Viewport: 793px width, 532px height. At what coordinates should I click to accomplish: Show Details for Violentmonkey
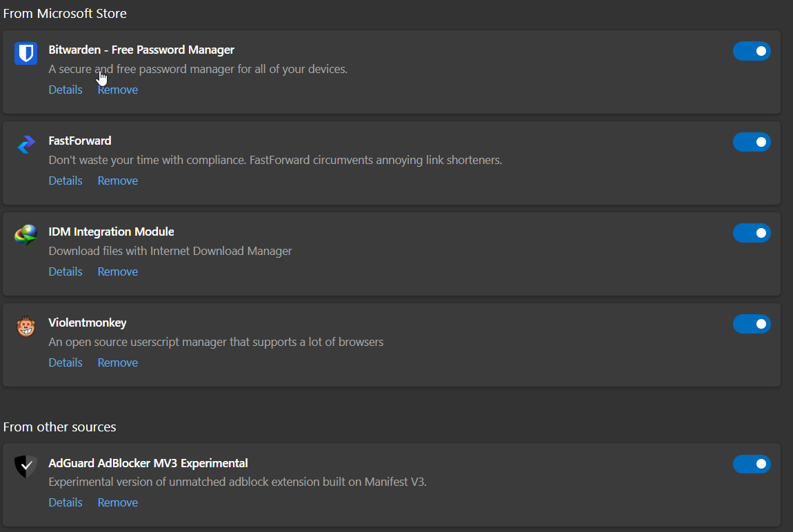tap(66, 362)
